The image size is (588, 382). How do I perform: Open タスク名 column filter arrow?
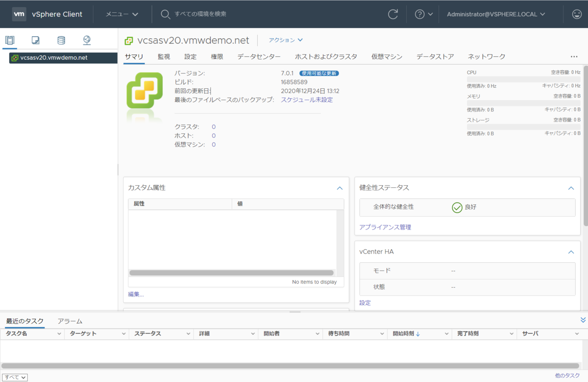point(59,334)
